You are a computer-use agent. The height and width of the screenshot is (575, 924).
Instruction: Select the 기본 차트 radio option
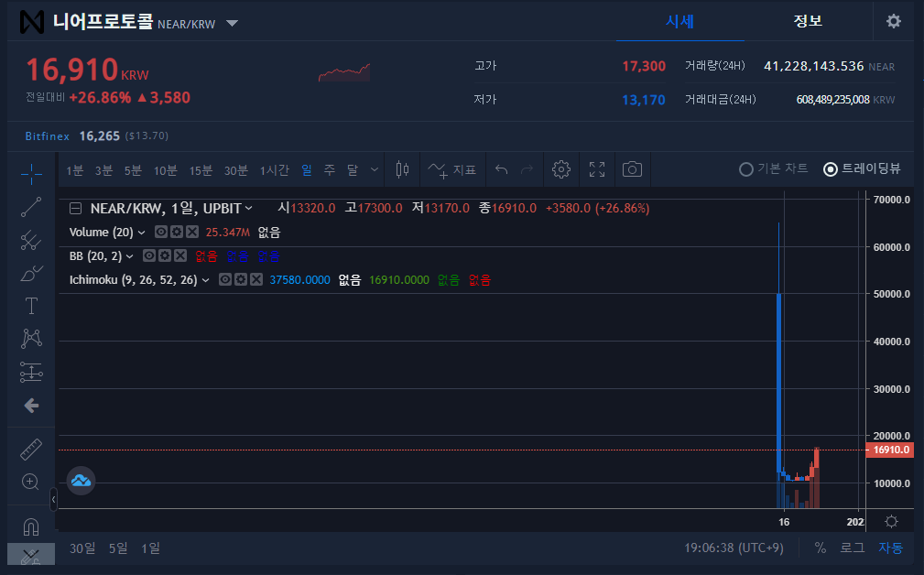click(x=773, y=169)
